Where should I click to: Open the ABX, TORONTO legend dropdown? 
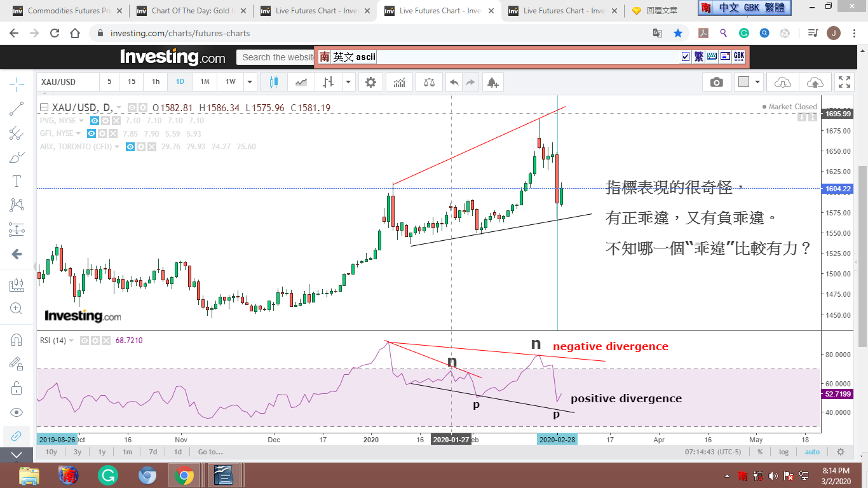[x=118, y=147]
